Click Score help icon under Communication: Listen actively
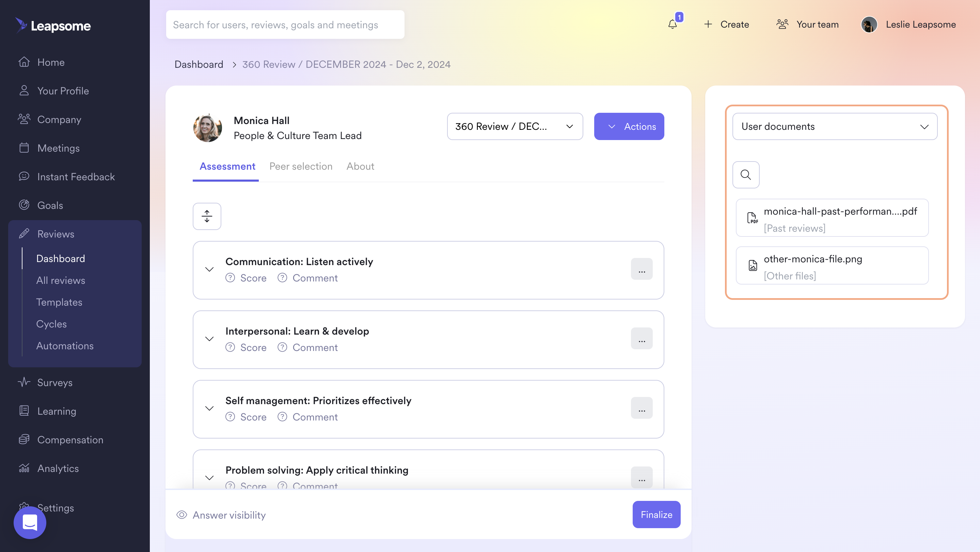 coord(230,278)
